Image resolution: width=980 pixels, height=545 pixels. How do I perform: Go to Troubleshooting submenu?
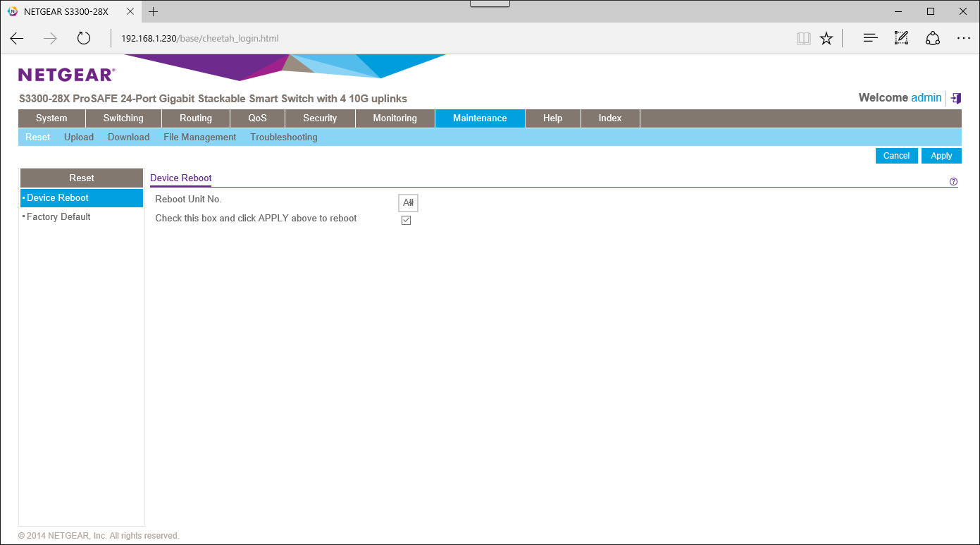coord(284,137)
